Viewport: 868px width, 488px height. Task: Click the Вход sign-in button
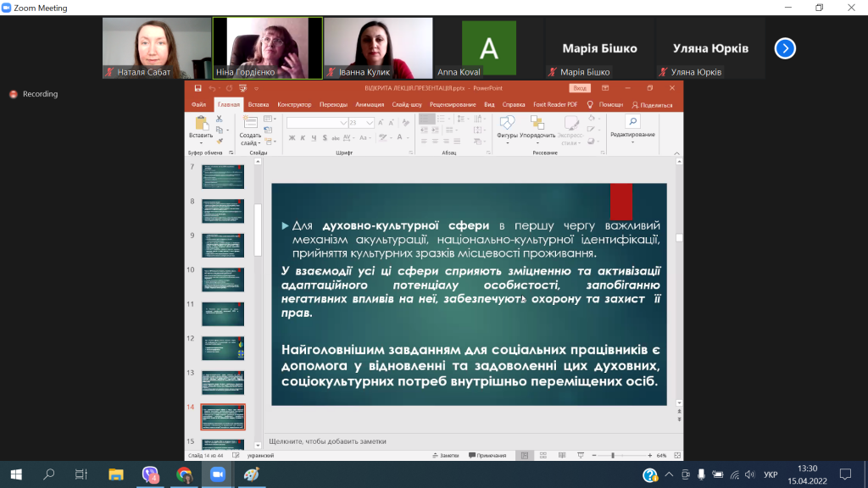580,87
